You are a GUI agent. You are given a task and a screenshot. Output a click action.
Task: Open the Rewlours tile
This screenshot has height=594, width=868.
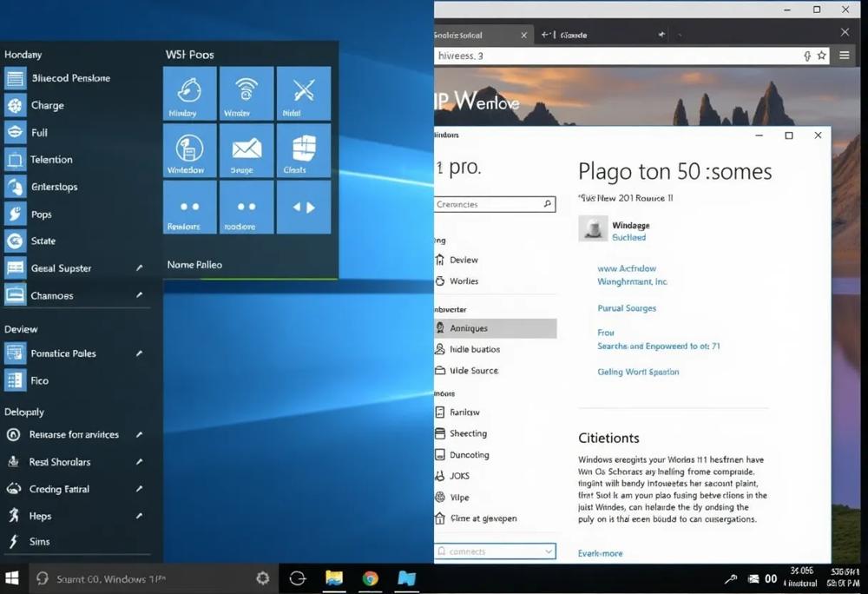coord(190,207)
